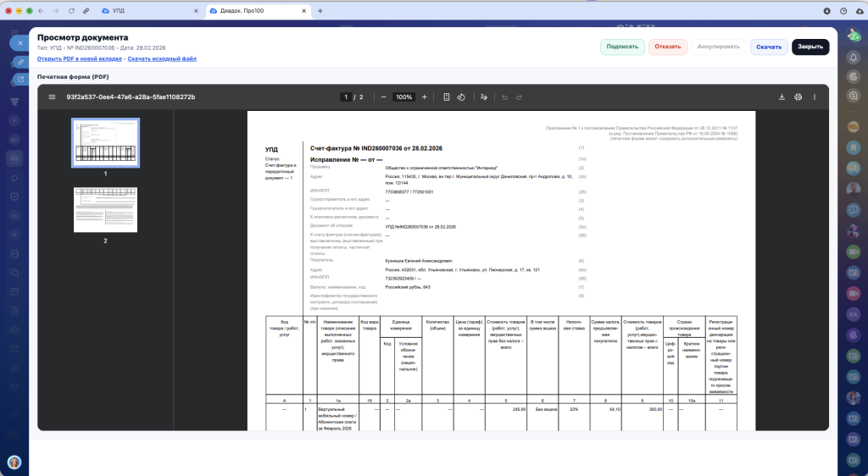Select the PDF annotation draw tool
Viewport: 868px width, 476px height.
pyautogui.click(x=484, y=97)
